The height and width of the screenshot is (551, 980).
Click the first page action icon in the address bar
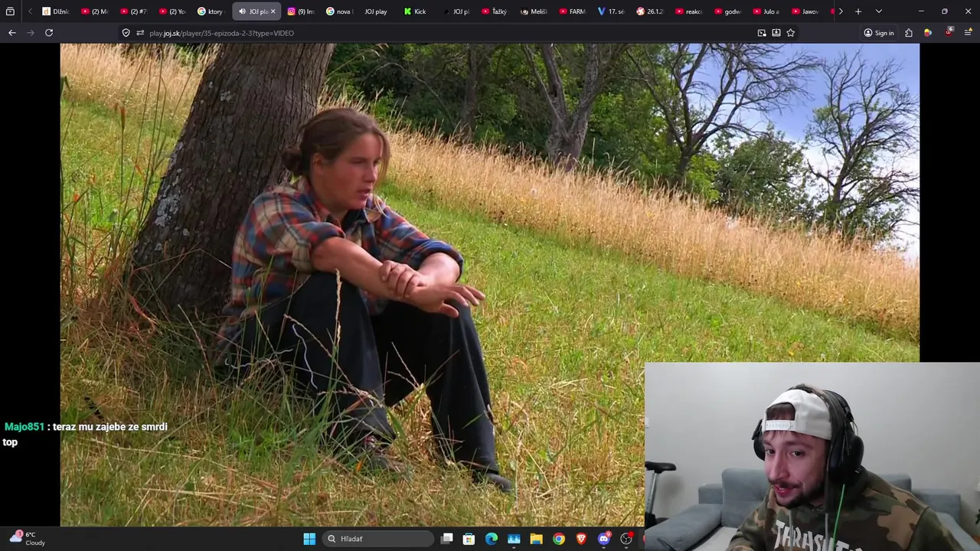(x=762, y=33)
